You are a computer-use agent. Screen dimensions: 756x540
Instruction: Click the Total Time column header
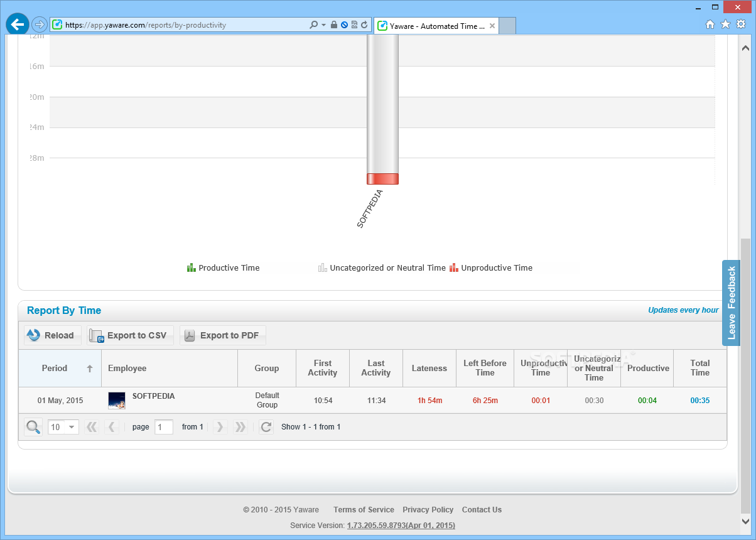click(700, 368)
